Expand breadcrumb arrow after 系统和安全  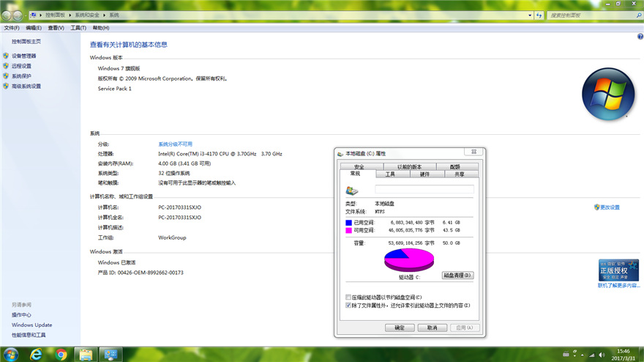(x=104, y=15)
